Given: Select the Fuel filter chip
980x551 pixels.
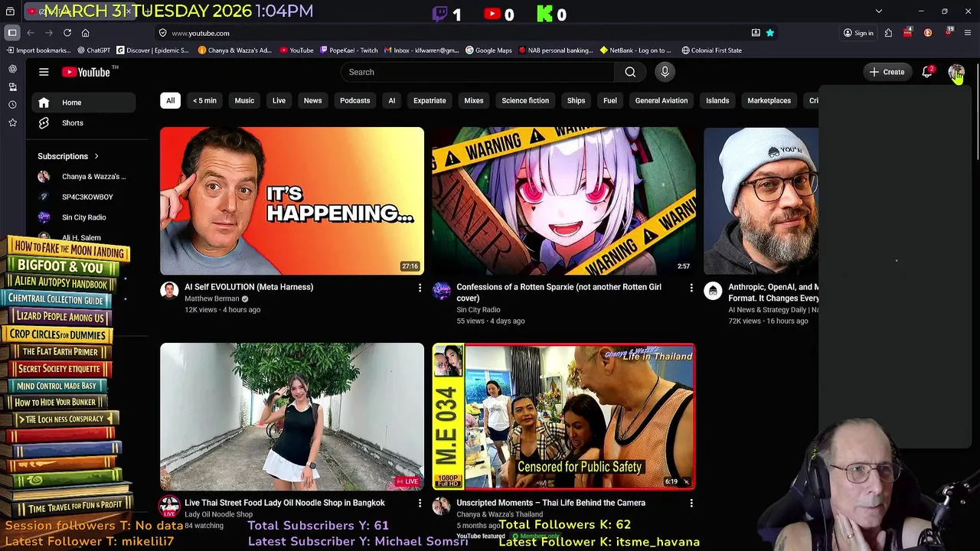Looking at the screenshot, I should point(610,100).
